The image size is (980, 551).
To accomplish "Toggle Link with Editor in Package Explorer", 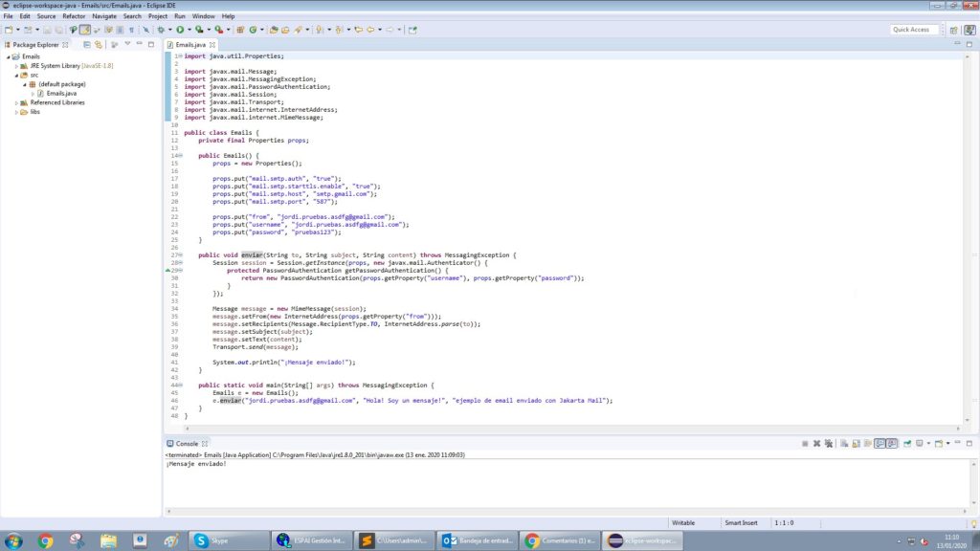I will [x=98, y=44].
